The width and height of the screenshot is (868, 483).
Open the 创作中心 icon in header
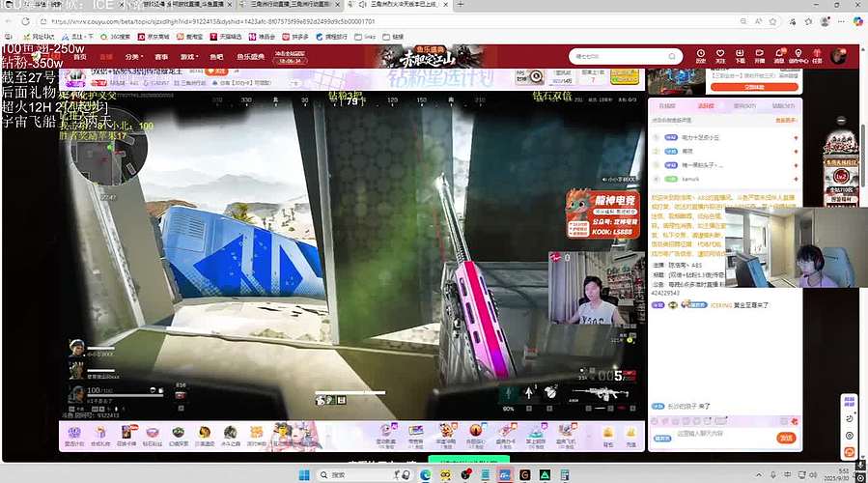[x=798, y=56]
